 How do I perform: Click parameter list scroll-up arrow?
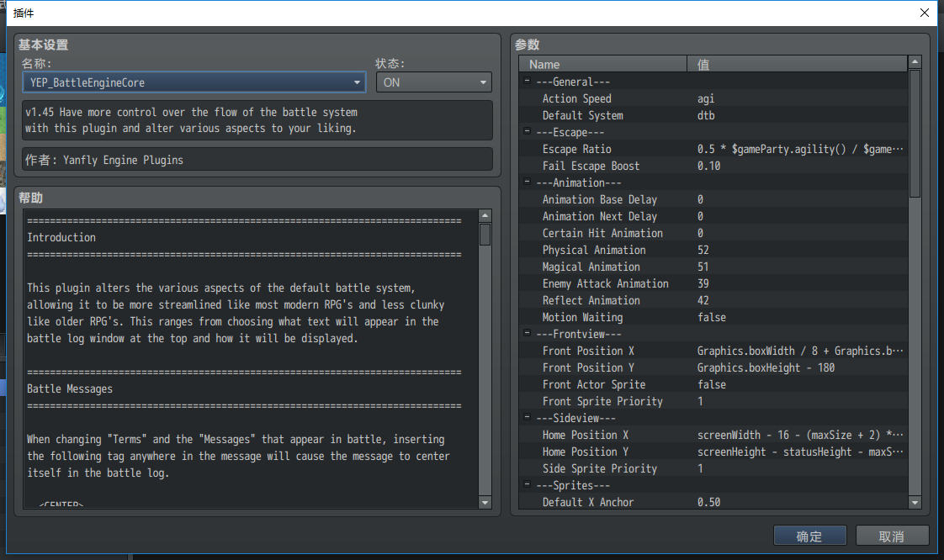coord(915,62)
